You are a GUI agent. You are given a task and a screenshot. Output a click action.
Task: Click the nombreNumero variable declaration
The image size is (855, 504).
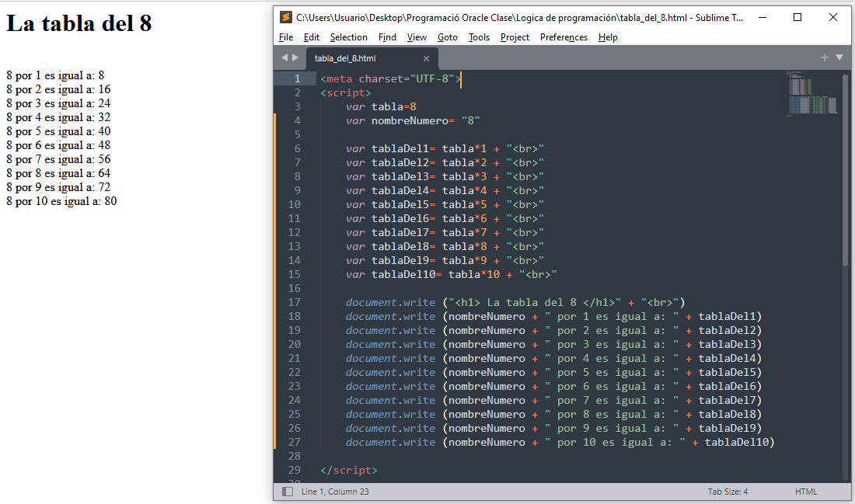pyautogui.click(x=413, y=121)
